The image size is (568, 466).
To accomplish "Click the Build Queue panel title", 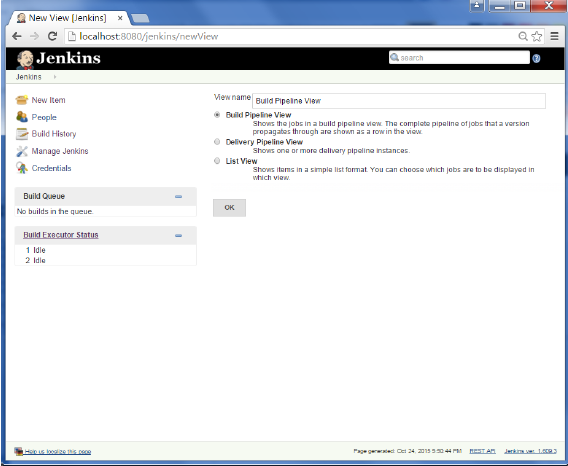I will pos(44,196).
